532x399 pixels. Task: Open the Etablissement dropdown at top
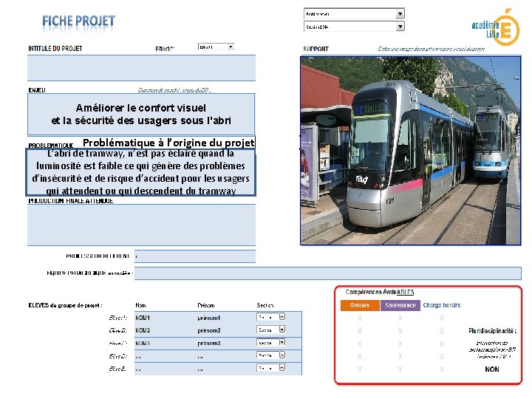pyautogui.click(x=354, y=14)
